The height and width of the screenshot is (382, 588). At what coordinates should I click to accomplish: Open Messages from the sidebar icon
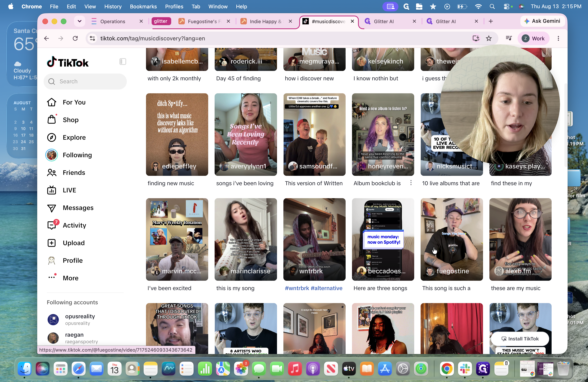[x=52, y=208]
